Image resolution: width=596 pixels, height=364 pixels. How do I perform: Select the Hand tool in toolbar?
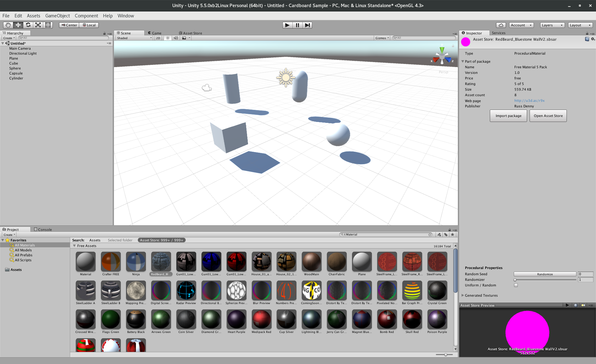coord(8,25)
